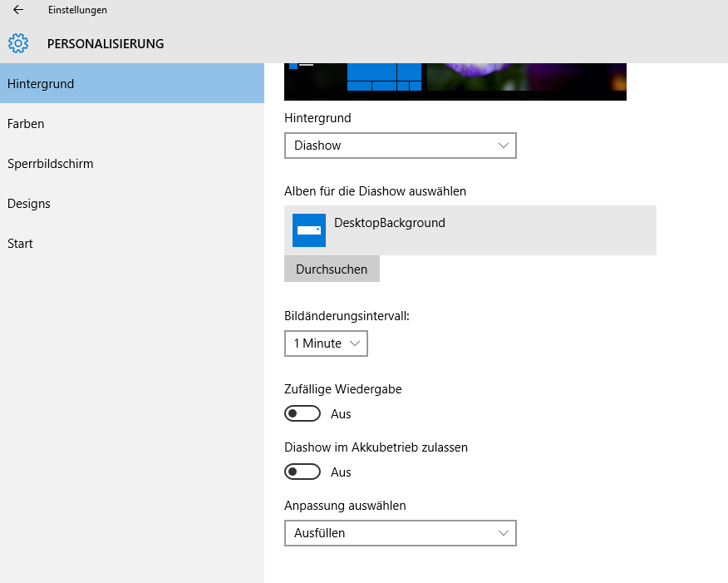Click the PERSONALISIERUNG heading
Viewport: 728px width, 583px height.
[x=106, y=44]
